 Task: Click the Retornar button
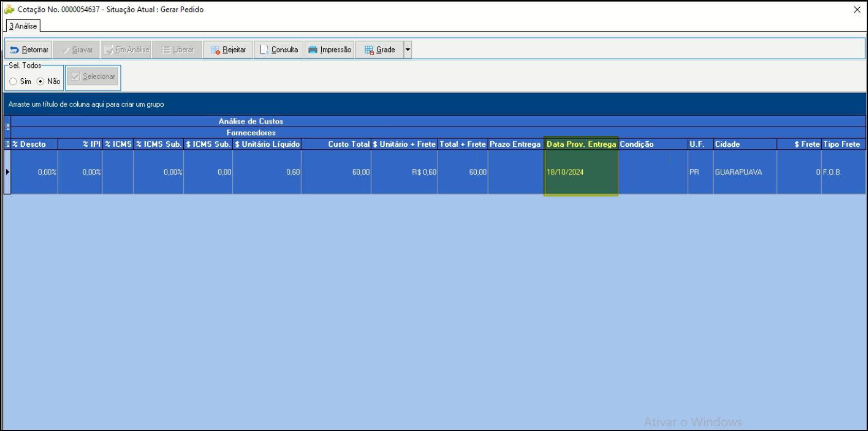(29, 50)
